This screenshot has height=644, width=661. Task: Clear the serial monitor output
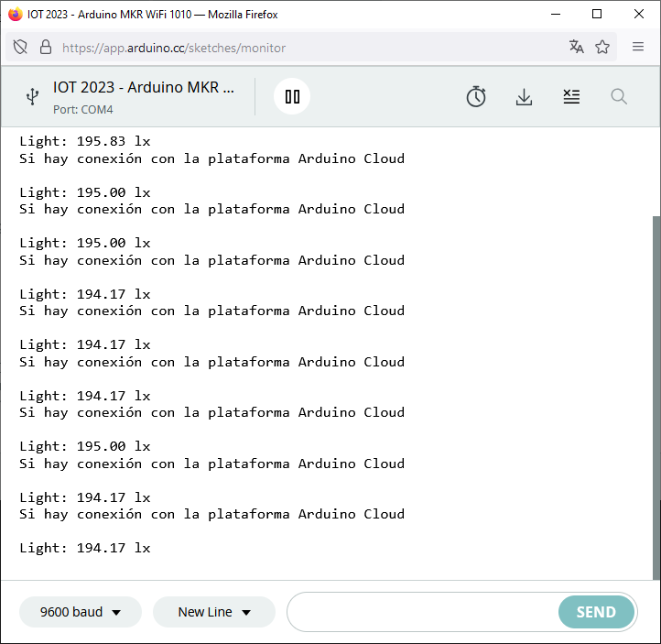tap(571, 96)
